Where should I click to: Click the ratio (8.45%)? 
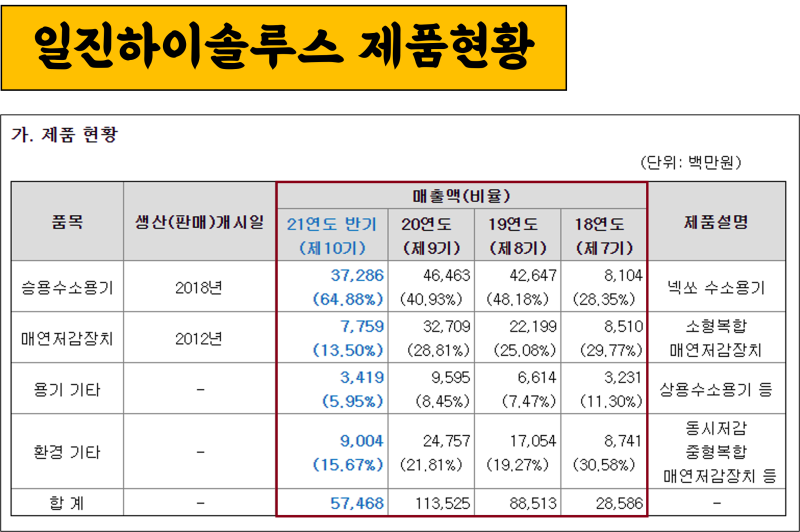[x=442, y=401]
